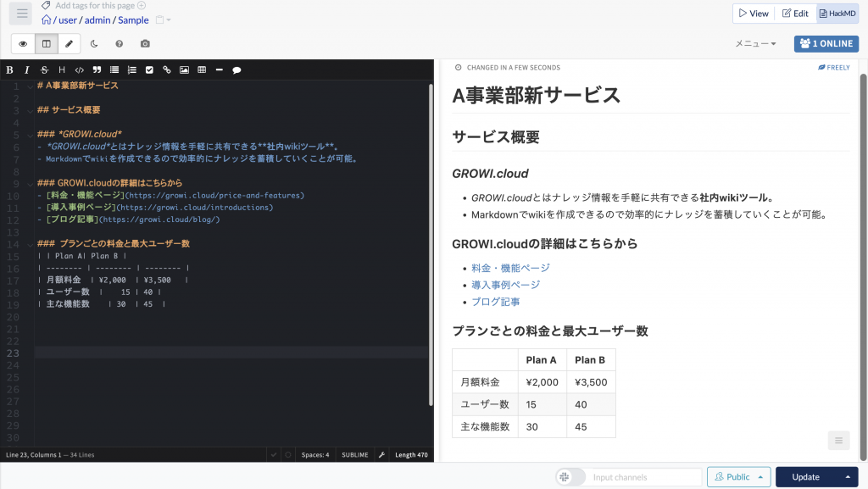Click the 'Length 470' status bar entry
This screenshot has width=868, height=489.
coord(411,455)
